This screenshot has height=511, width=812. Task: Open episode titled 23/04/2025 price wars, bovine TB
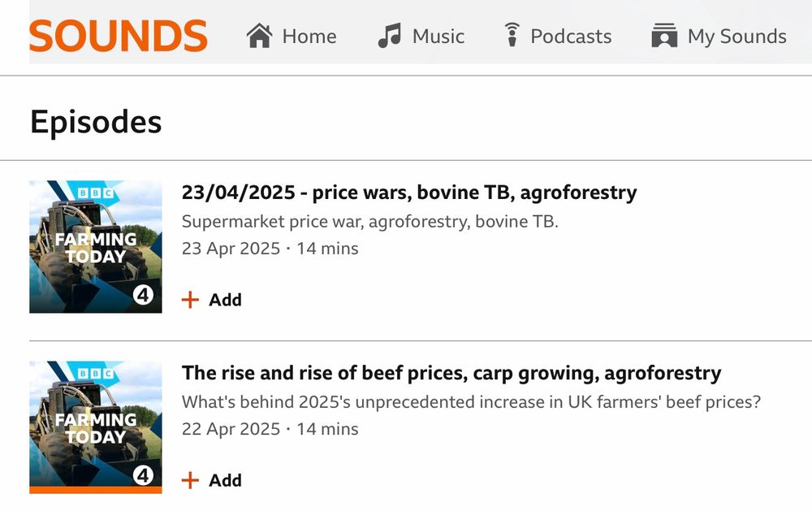pos(409,193)
